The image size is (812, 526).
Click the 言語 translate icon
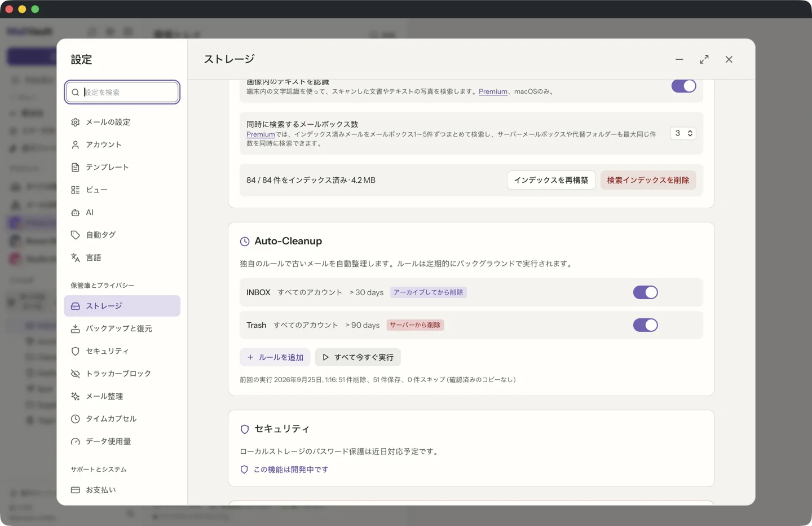click(76, 257)
